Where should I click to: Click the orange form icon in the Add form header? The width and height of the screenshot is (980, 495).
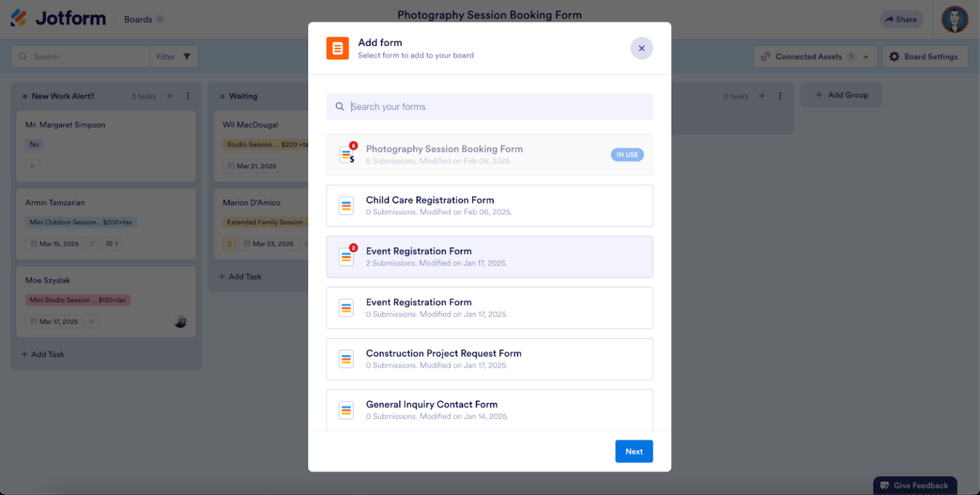pyautogui.click(x=338, y=48)
